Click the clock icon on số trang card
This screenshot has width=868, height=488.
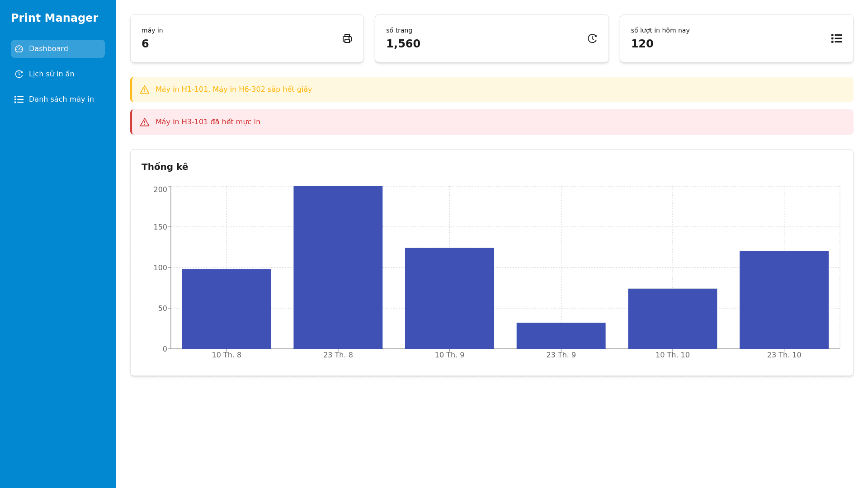pos(592,38)
